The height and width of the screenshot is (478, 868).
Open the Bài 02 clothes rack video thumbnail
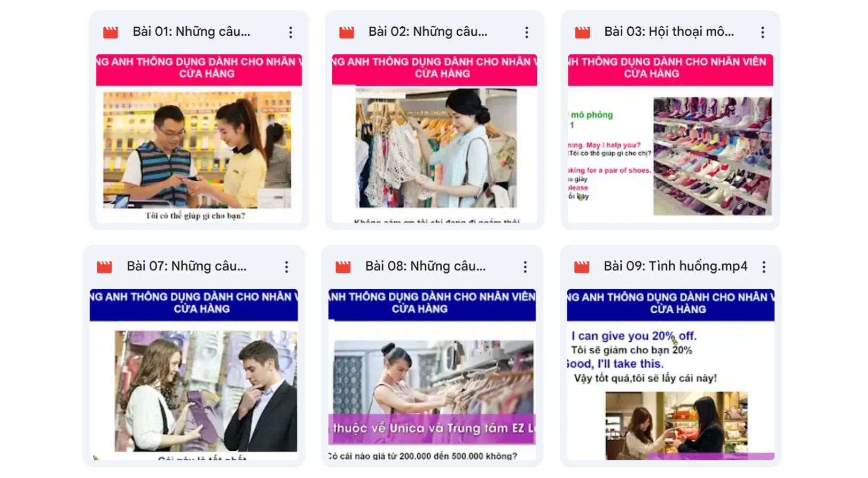click(434, 138)
